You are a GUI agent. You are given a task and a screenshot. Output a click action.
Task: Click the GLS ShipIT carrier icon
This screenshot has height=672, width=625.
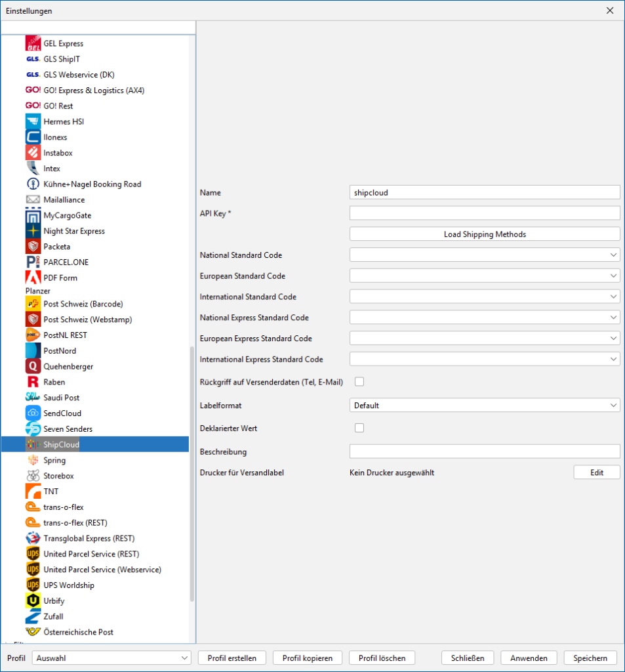(x=33, y=59)
